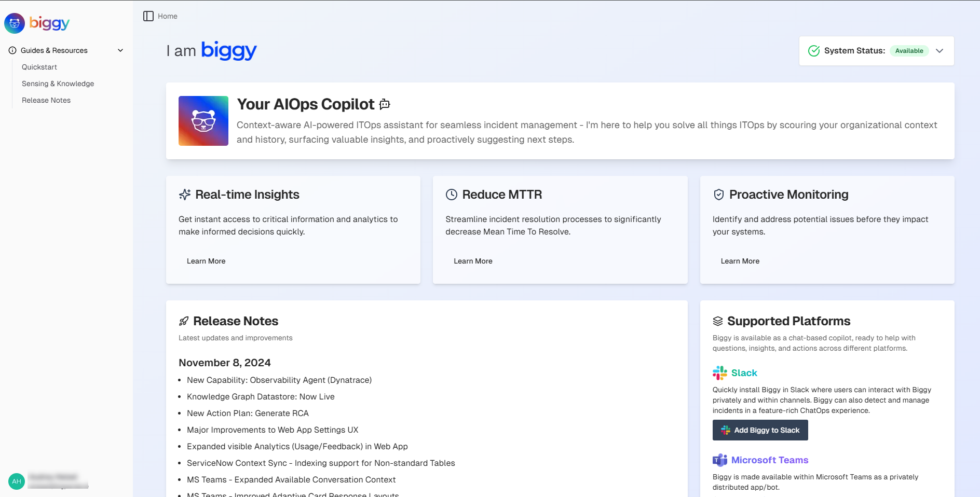Expand the System Status dropdown chevron
Image resolution: width=980 pixels, height=497 pixels.
(940, 51)
